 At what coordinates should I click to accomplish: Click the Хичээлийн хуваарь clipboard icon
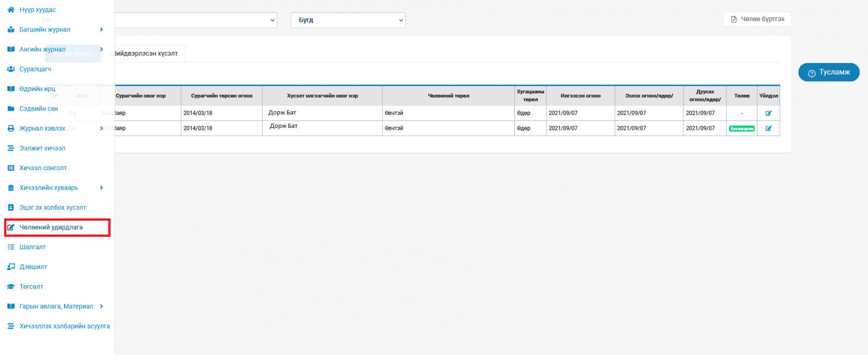(11, 188)
